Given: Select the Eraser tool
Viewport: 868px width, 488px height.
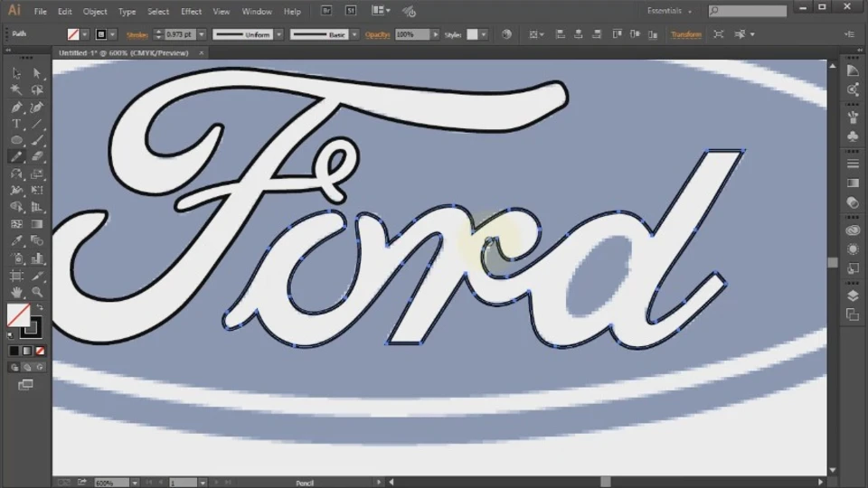Looking at the screenshot, I should click(x=37, y=156).
